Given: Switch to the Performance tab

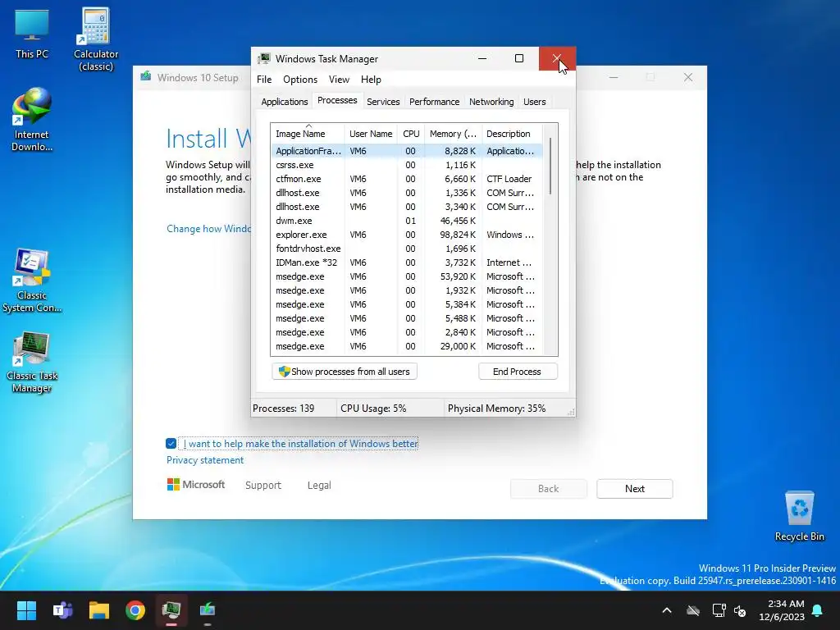Looking at the screenshot, I should pos(434,102).
